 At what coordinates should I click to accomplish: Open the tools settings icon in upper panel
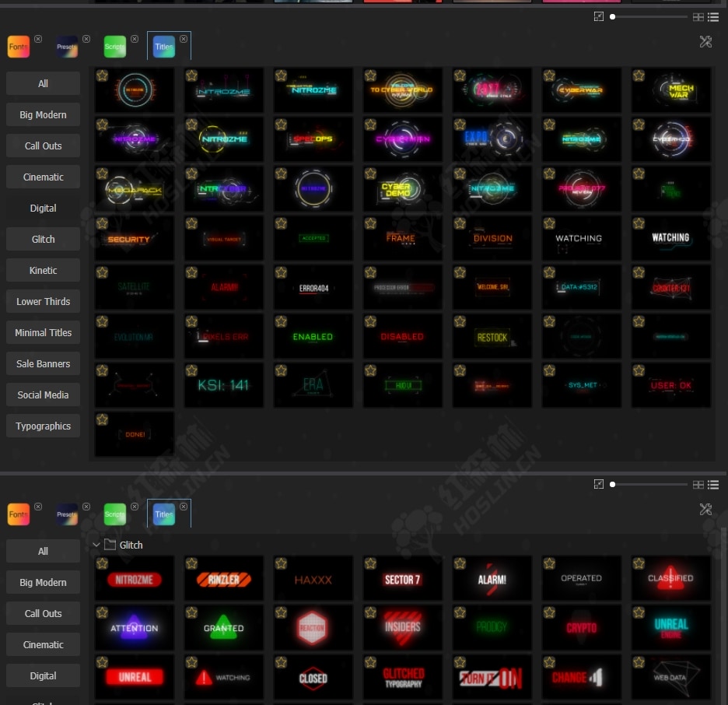tap(705, 42)
